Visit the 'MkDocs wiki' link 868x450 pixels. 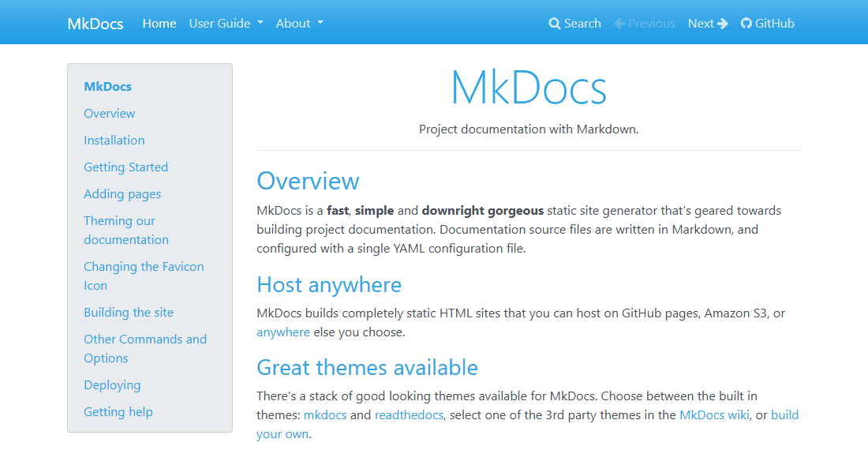(x=714, y=415)
